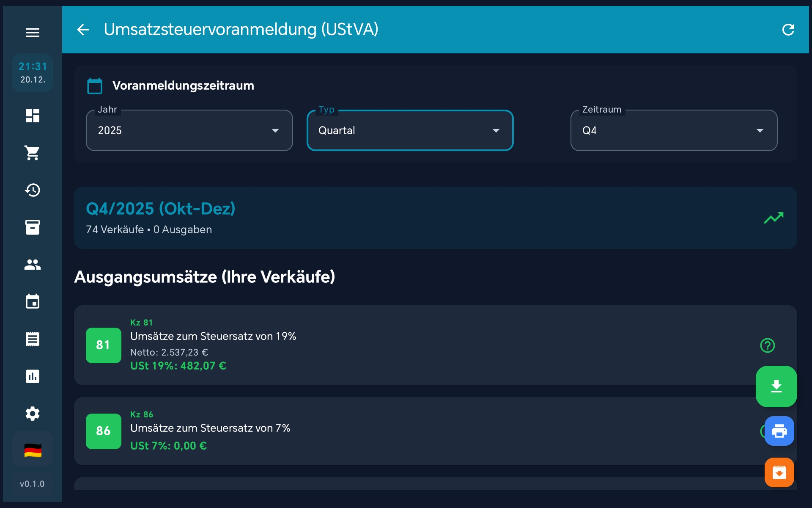The height and width of the screenshot is (508, 812).
Task: Open the receipts view from the sidebar
Action: tap(33, 339)
